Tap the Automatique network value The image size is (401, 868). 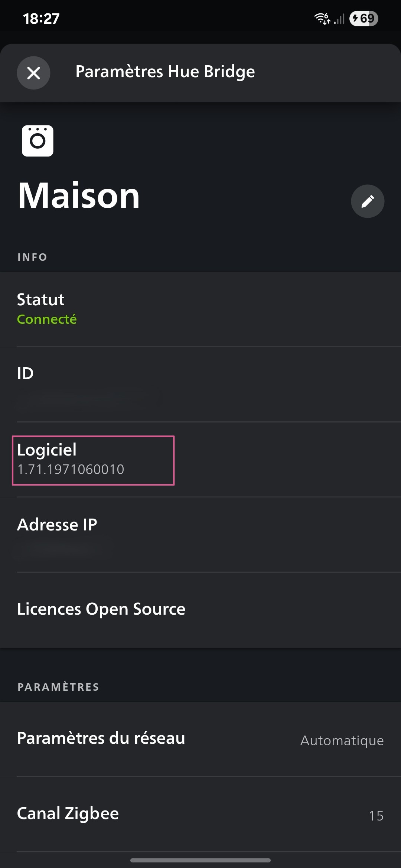coord(342,740)
